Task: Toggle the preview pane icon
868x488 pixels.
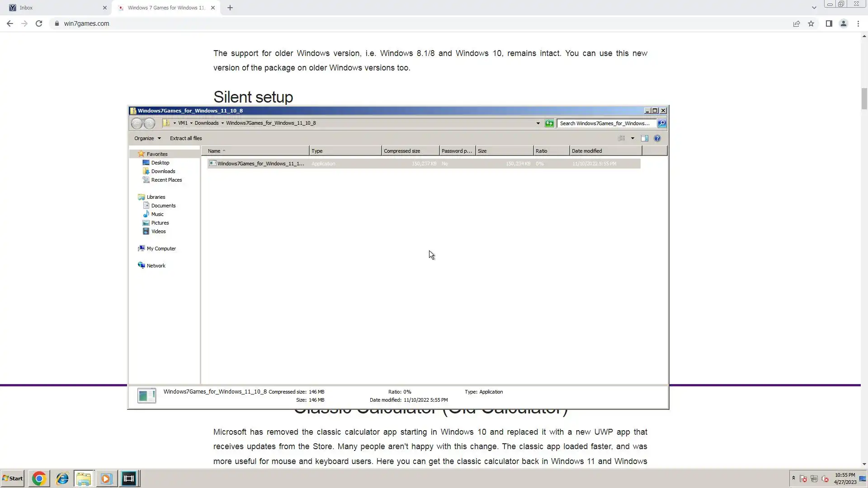Action: coord(645,138)
